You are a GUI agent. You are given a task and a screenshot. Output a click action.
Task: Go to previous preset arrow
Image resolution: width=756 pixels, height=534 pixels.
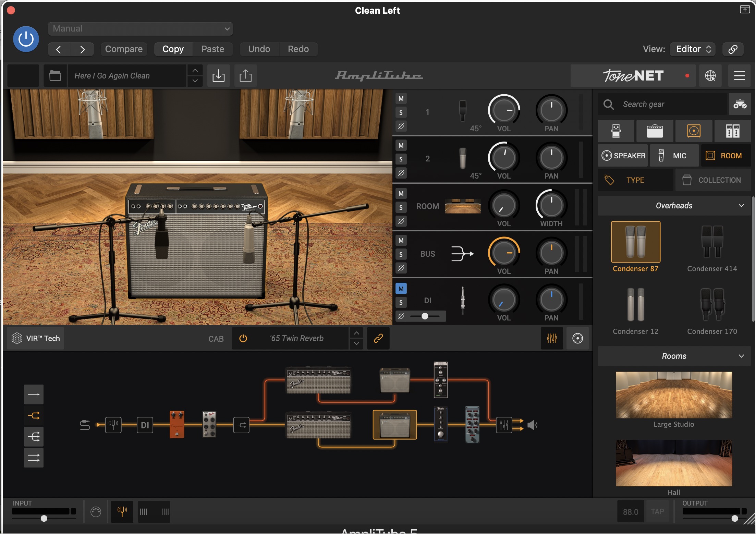[x=59, y=49]
